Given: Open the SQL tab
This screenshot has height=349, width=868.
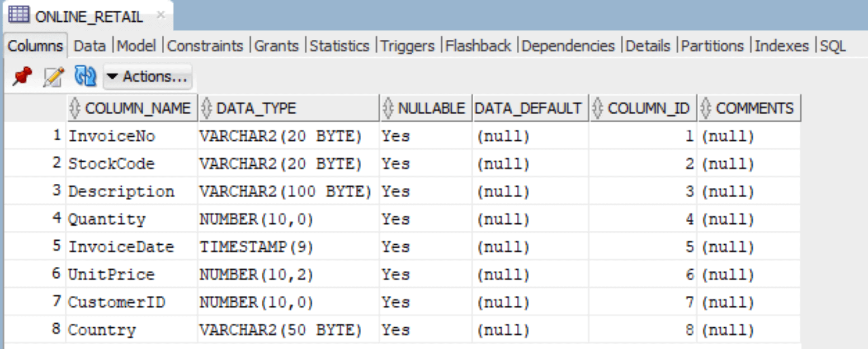Looking at the screenshot, I should coord(834,45).
